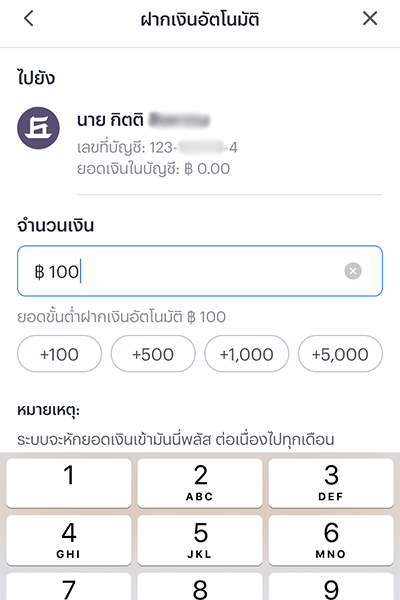Tap the back arrow icon
This screenshot has height=600, width=400.
pyautogui.click(x=29, y=18)
